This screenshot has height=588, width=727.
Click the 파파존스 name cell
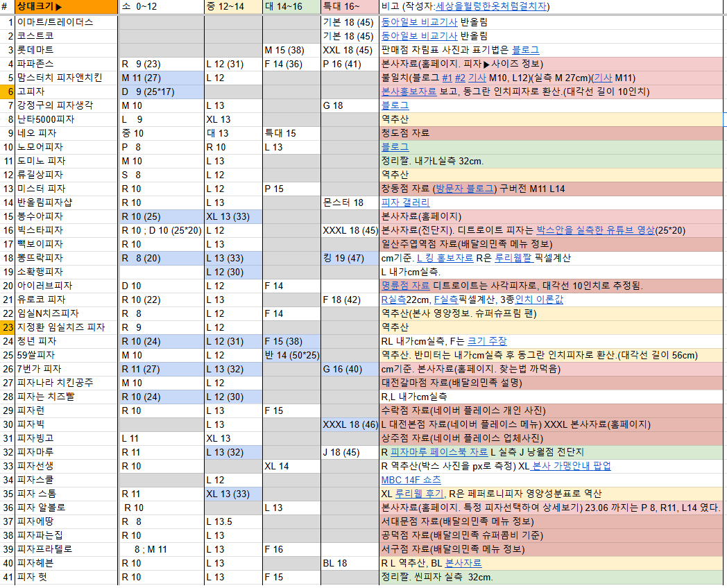[x=67, y=64]
